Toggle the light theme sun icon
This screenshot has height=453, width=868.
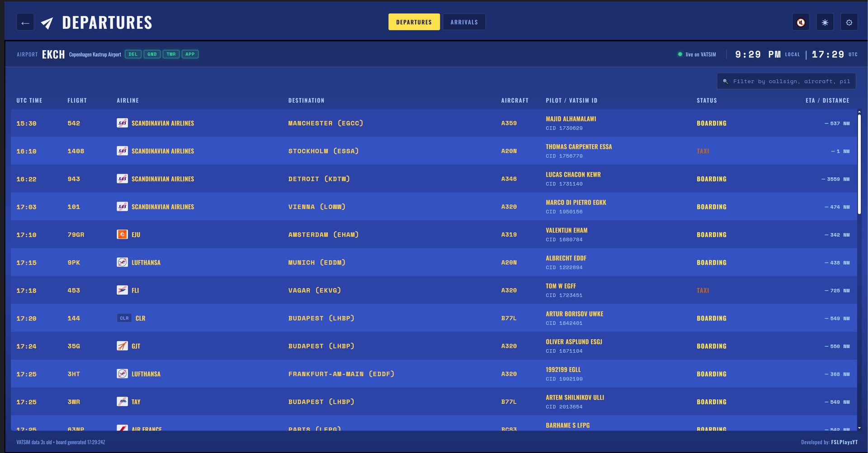[x=825, y=22]
